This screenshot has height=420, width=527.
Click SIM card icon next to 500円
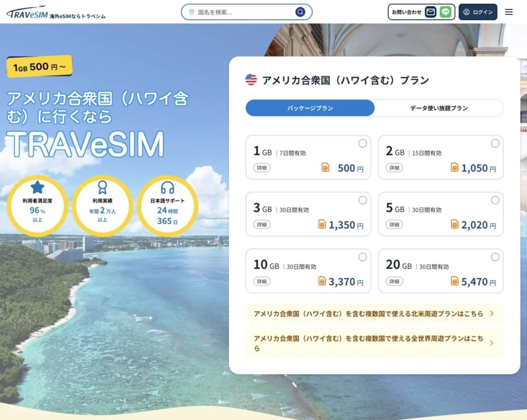pyautogui.click(x=325, y=167)
